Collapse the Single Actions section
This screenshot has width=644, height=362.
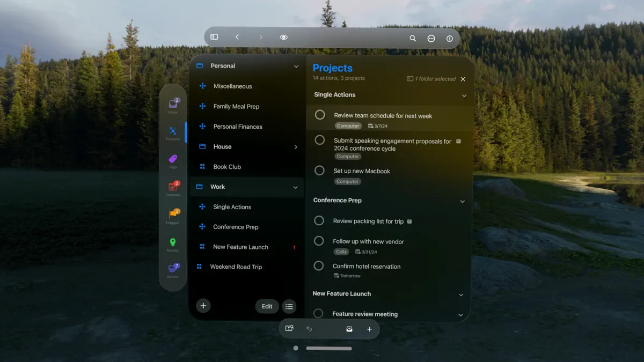(x=463, y=95)
